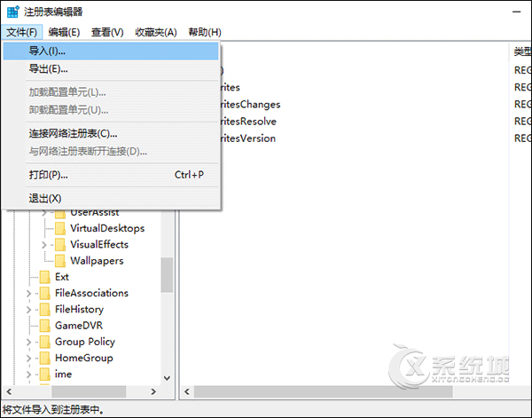The height and width of the screenshot is (418, 532).
Task: Click values pane scroll-left arrow
Action: click(x=187, y=392)
